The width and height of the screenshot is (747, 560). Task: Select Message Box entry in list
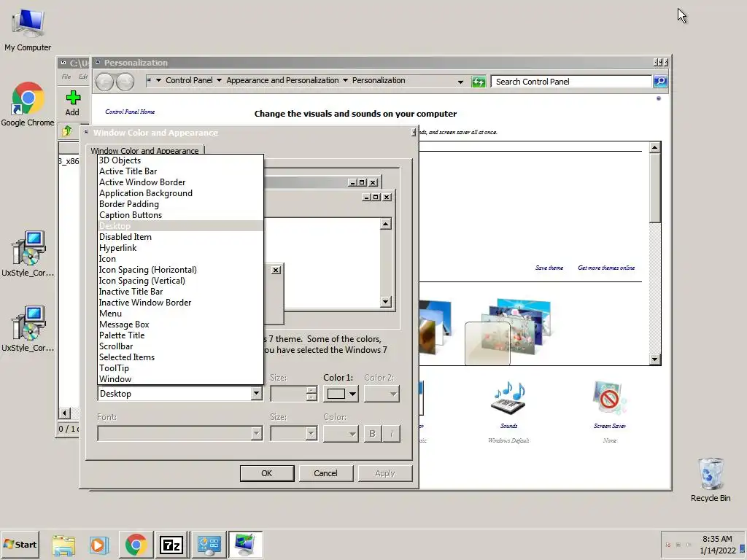pyautogui.click(x=180, y=324)
